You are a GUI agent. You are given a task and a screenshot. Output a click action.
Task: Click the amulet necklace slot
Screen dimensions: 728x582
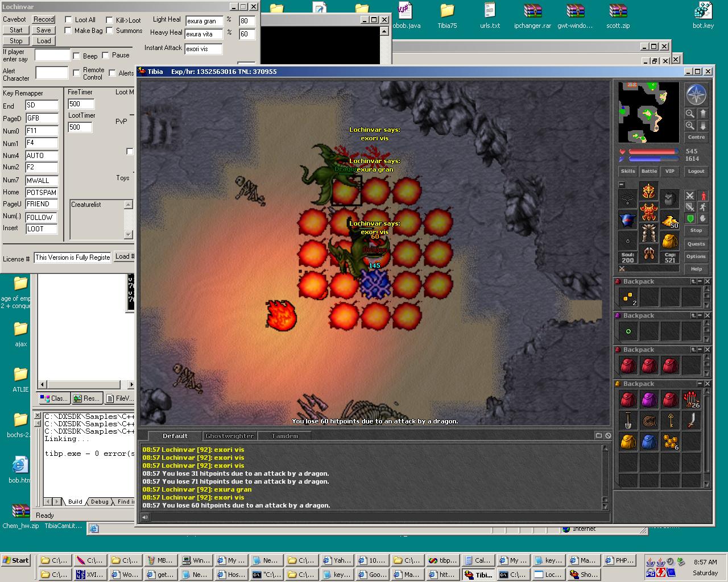(x=628, y=199)
